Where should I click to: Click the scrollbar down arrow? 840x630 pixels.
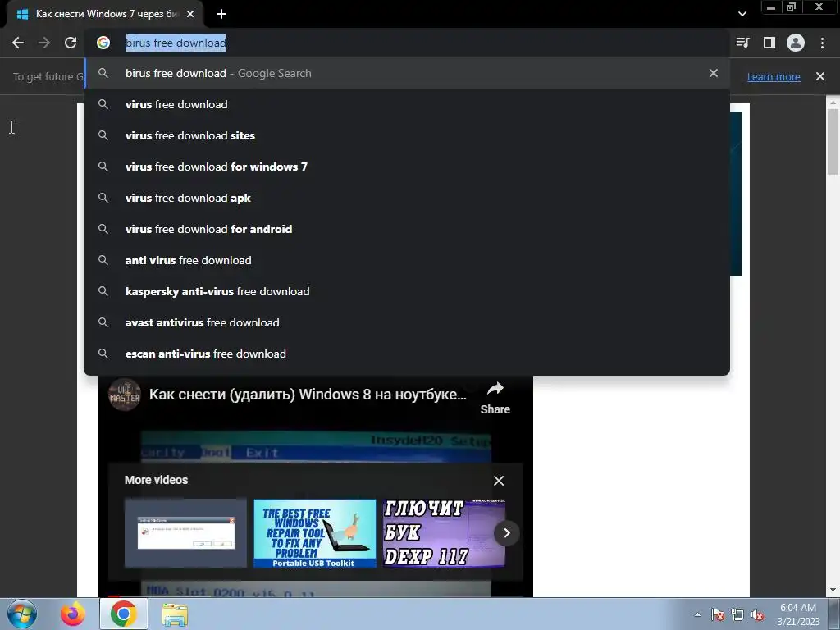[833, 590]
